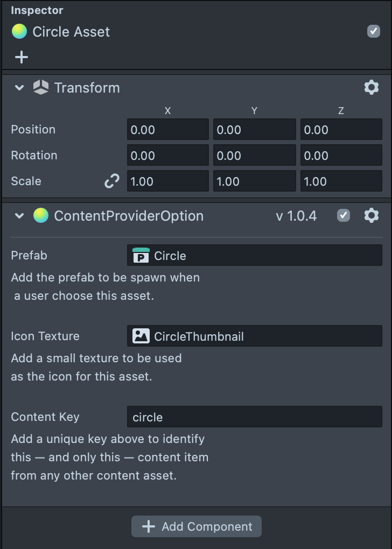392x549 pixels.
Task: Open ContentProviderOption settings gear
Action: (372, 216)
